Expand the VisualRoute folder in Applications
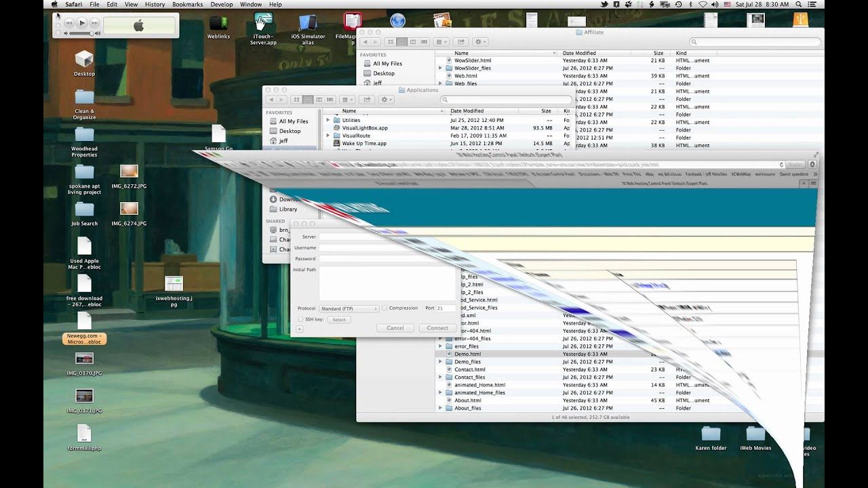868x488 pixels. point(328,136)
